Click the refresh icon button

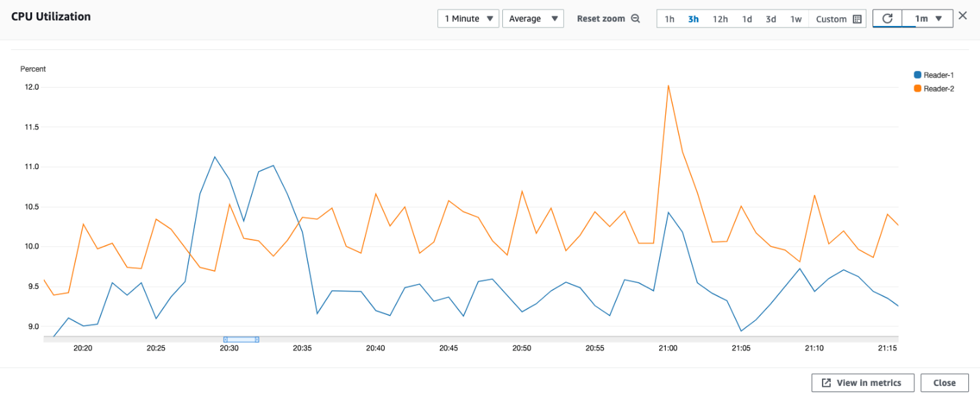pos(888,18)
